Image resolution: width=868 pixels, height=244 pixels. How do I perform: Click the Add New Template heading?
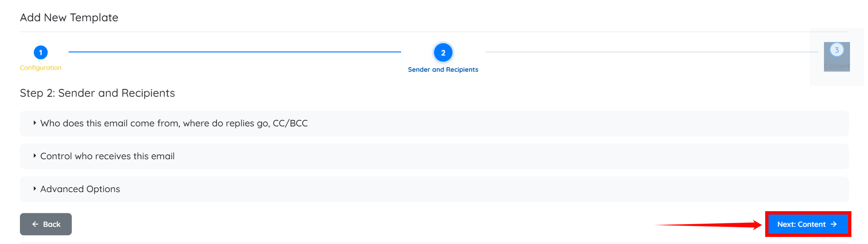pos(69,18)
